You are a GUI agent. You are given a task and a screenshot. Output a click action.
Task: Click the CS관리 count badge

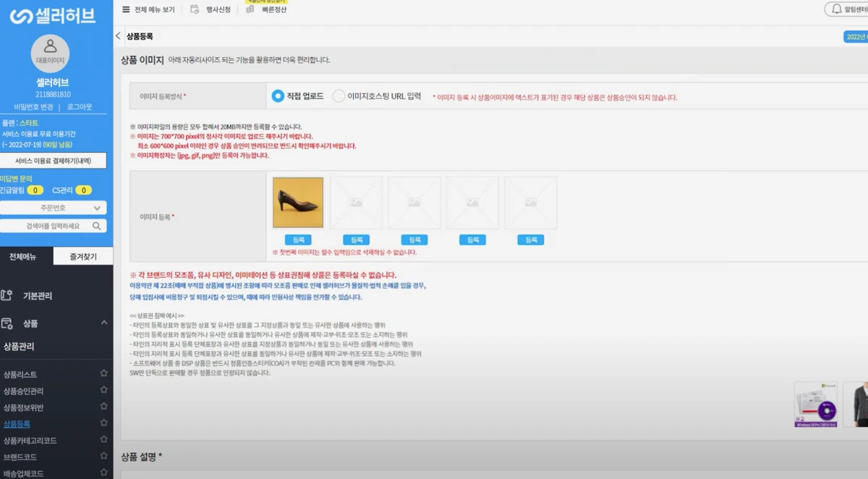click(x=83, y=190)
